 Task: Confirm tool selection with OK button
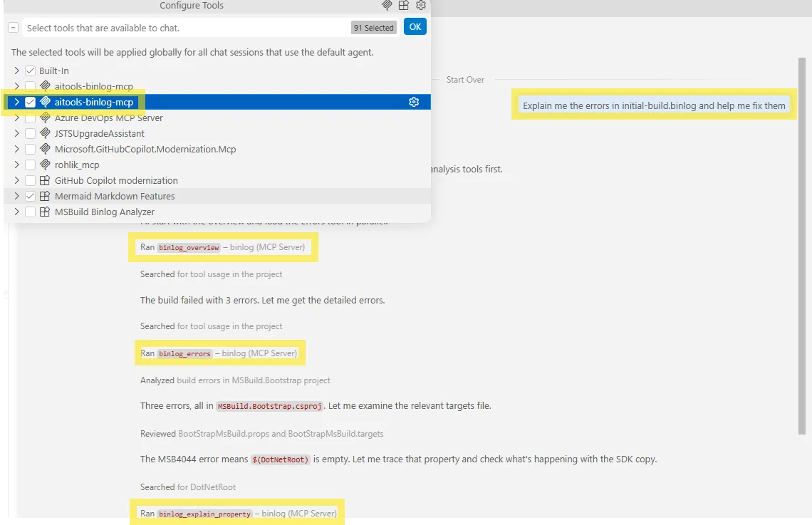[415, 27]
